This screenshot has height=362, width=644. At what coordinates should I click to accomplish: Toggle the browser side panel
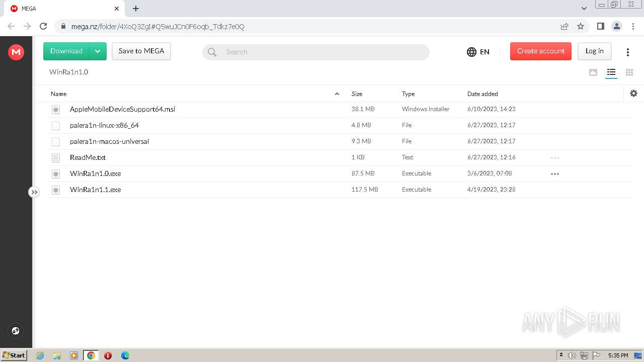pos(600,26)
